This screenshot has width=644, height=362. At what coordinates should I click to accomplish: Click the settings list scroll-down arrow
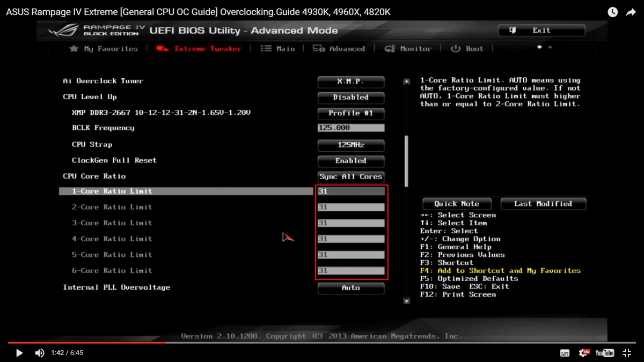(x=406, y=301)
